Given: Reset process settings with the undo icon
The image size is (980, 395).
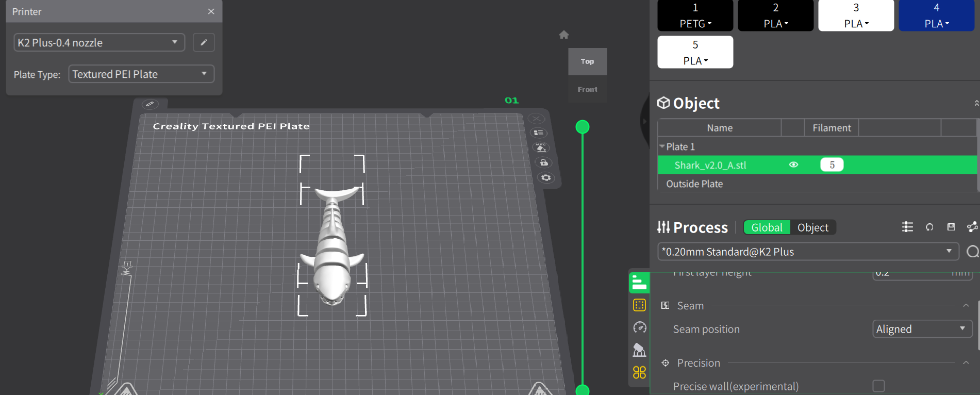Looking at the screenshot, I should pyautogui.click(x=929, y=227).
